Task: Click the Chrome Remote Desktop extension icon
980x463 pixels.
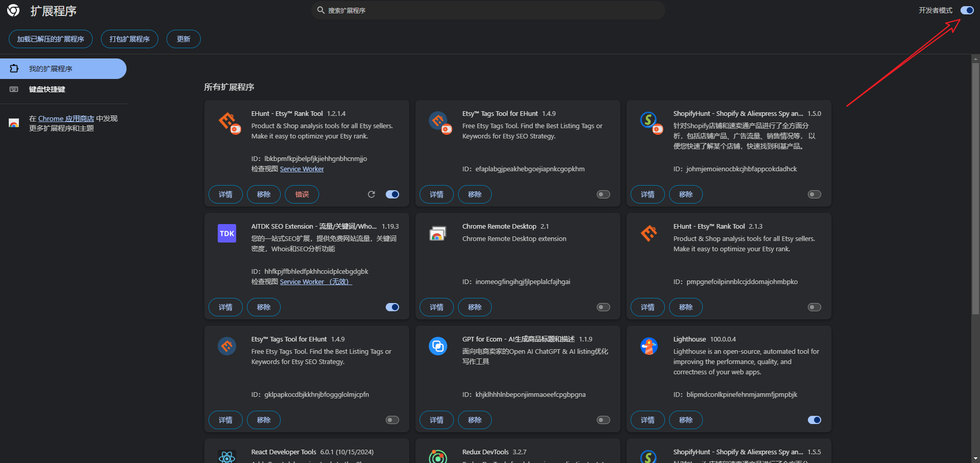Action: click(437, 234)
